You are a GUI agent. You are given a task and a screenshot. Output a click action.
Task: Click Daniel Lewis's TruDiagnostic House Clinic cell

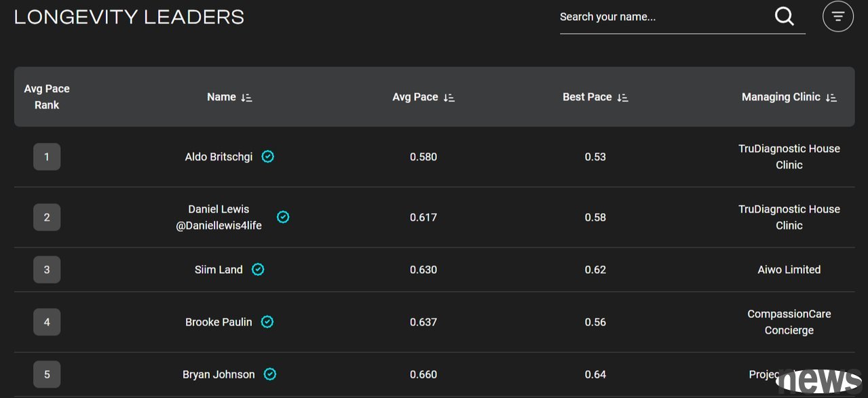pos(789,217)
